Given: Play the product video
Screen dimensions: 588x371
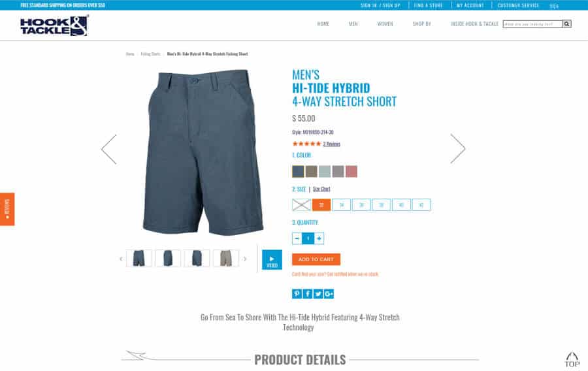Looking at the screenshot, I should [x=272, y=260].
